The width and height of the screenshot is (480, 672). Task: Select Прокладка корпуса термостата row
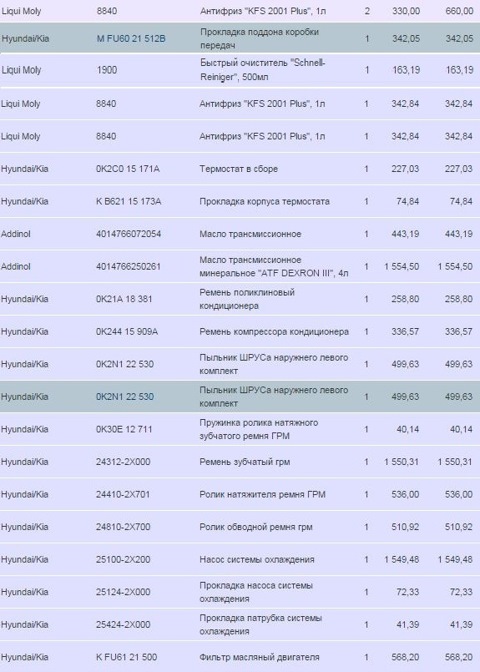tap(240, 201)
